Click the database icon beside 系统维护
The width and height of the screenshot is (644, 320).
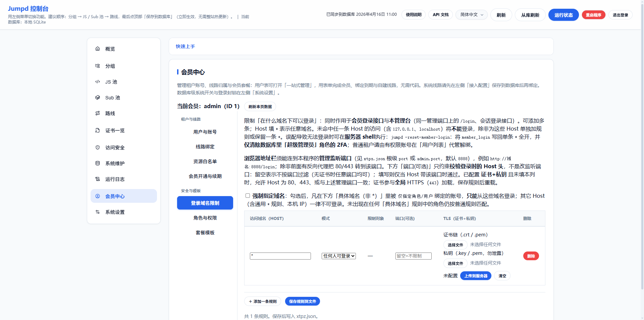(x=98, y=163)
